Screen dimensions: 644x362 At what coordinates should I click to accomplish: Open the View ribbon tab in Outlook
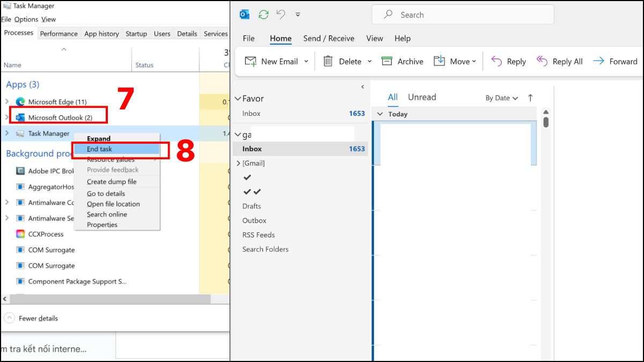(375, 39)
